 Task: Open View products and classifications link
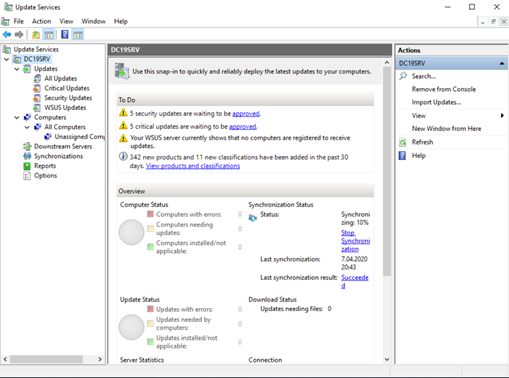[x=193, y=166]
